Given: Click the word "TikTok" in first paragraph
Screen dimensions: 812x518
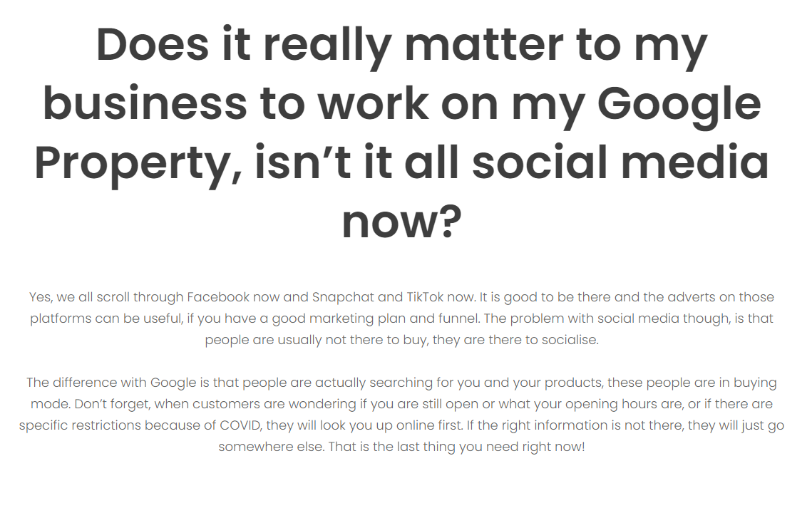Looking at the screenshot, I should tap(425, 297).
